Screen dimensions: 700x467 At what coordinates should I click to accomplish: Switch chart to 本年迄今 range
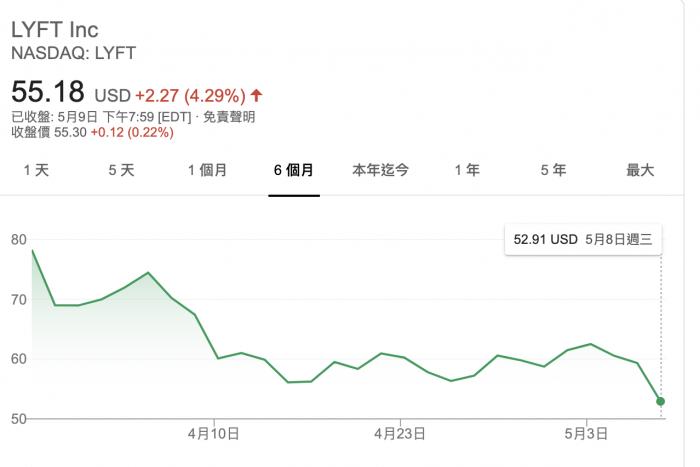click(x=380, y=170)
